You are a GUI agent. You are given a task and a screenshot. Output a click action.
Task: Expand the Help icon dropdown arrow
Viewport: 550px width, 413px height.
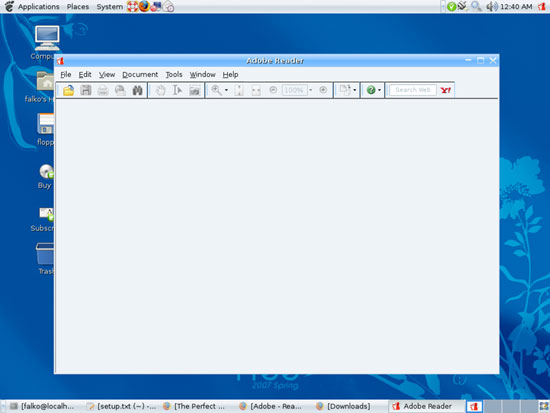380,90
